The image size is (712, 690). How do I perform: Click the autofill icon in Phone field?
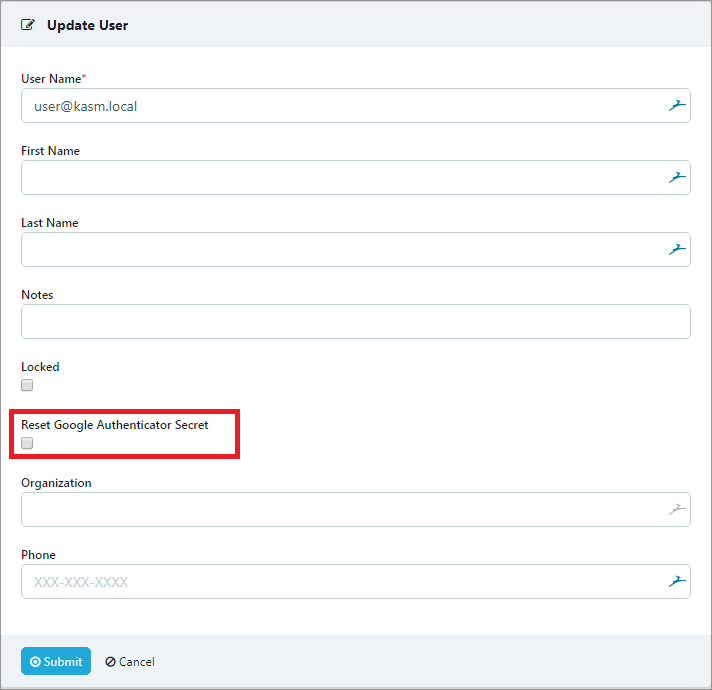click(677, 581)
